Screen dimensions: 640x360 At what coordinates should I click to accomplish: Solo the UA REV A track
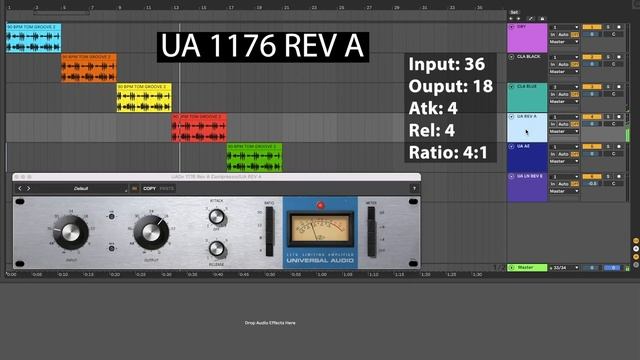coord(608,117)
